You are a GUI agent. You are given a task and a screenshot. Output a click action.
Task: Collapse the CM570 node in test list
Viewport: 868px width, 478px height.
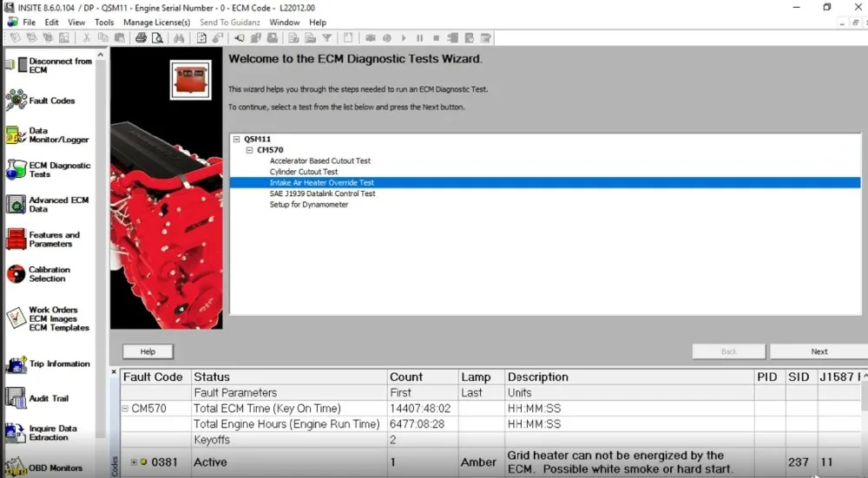point(249,150)
